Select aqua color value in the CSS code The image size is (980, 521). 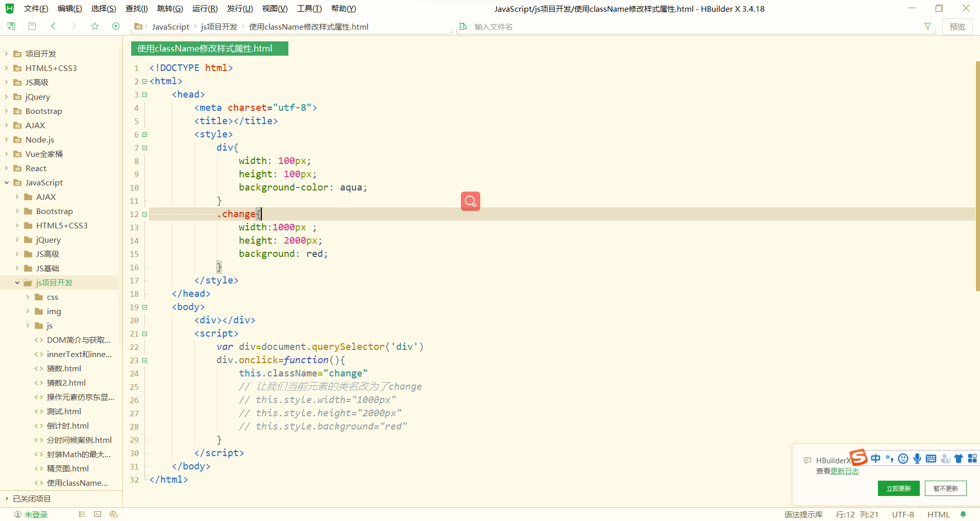[352, 187]
